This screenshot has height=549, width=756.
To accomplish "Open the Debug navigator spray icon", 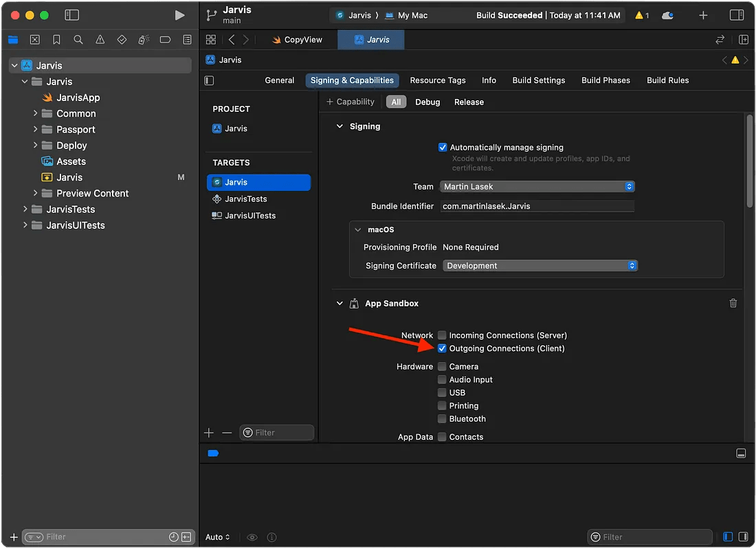I will [144, 40].
